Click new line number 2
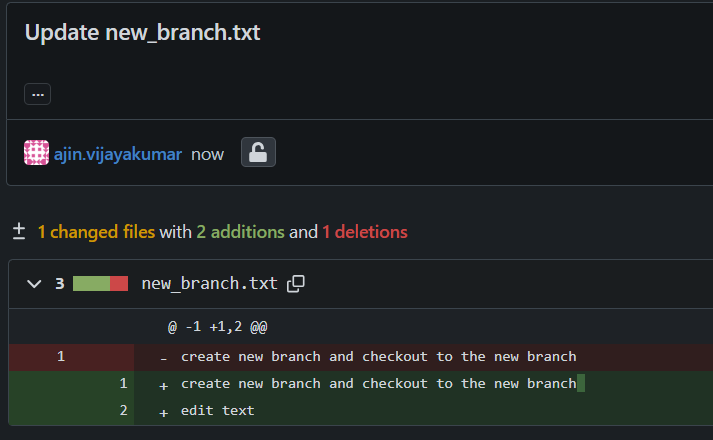Image resolution: width=713 pixels, height=440 pixels. click(x=123, y=410)
